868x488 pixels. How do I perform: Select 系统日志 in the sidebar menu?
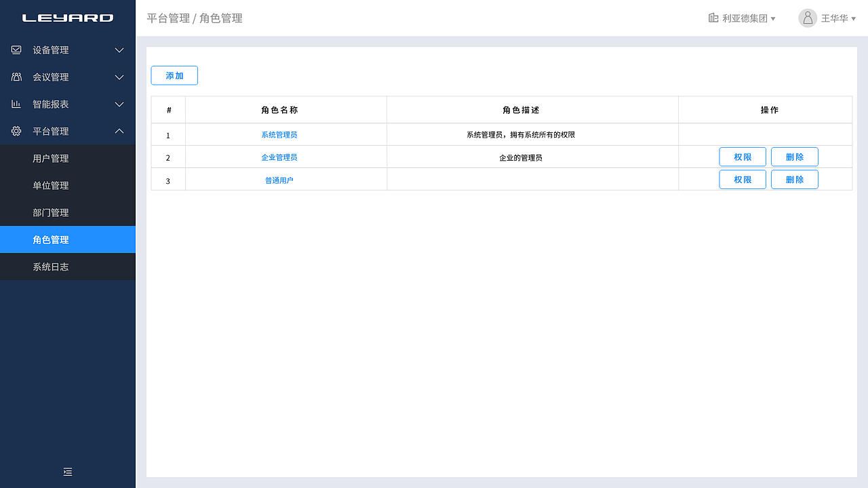click(x=51, y=266)
